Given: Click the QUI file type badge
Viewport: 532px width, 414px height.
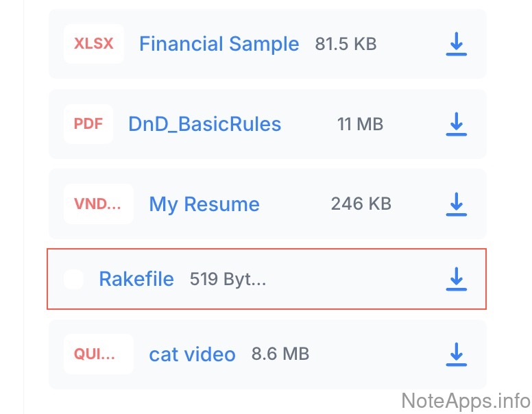Looking at the screenshot, I should click(98, 354).
